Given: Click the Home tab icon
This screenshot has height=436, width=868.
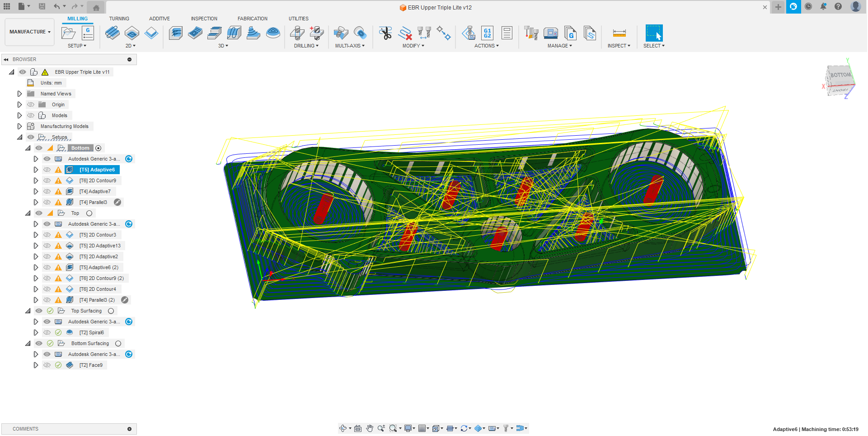Looking at the screenshot, I should click(96, 7).
